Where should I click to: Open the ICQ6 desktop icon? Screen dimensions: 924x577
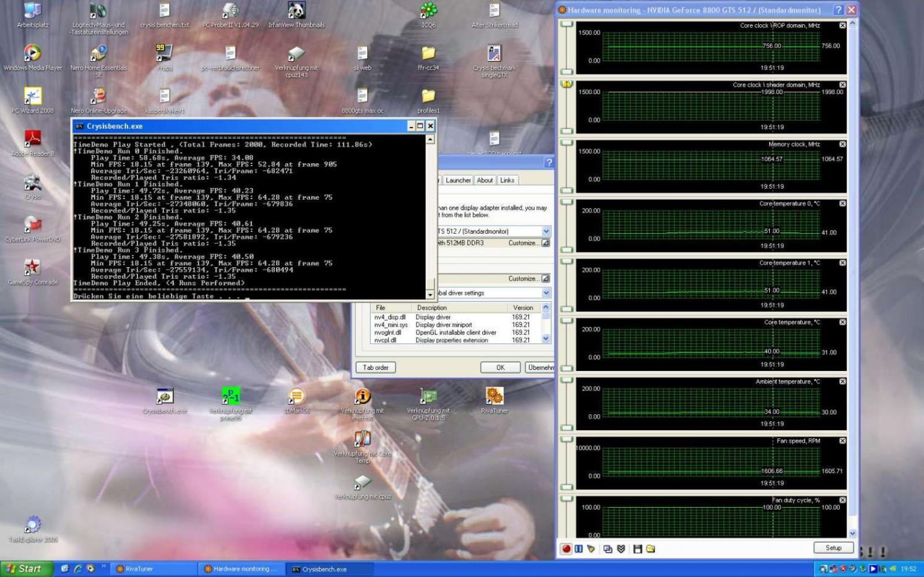point(428,15)
